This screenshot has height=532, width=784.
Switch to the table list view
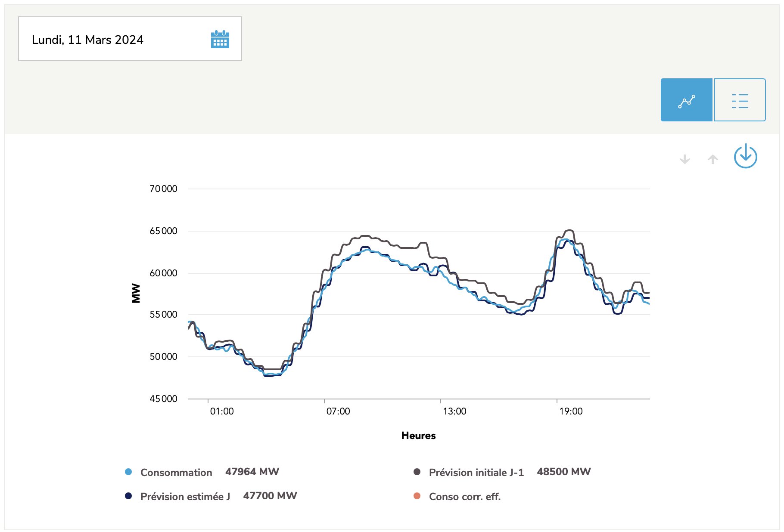pos(740,100)
